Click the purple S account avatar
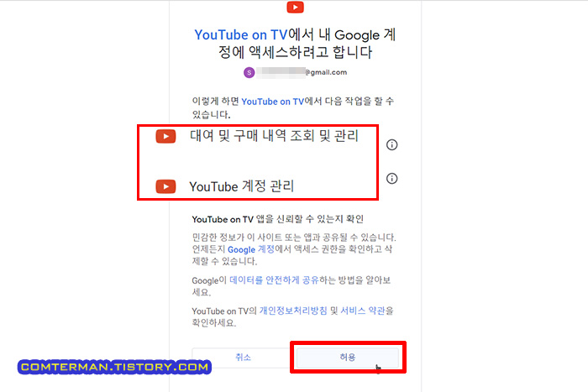 (x=249, y=72)
